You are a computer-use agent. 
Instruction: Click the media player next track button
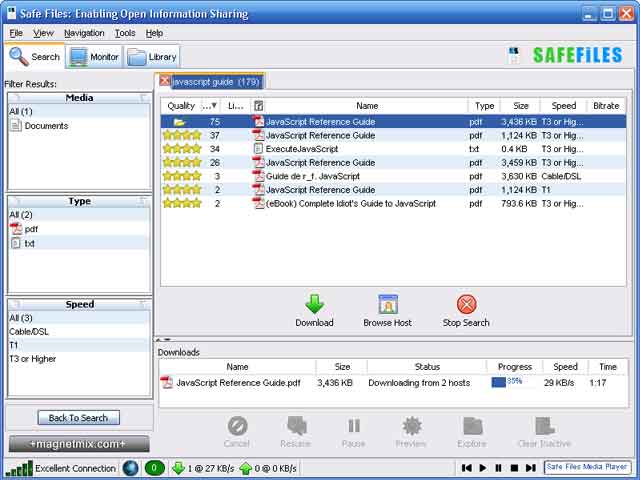530,468
